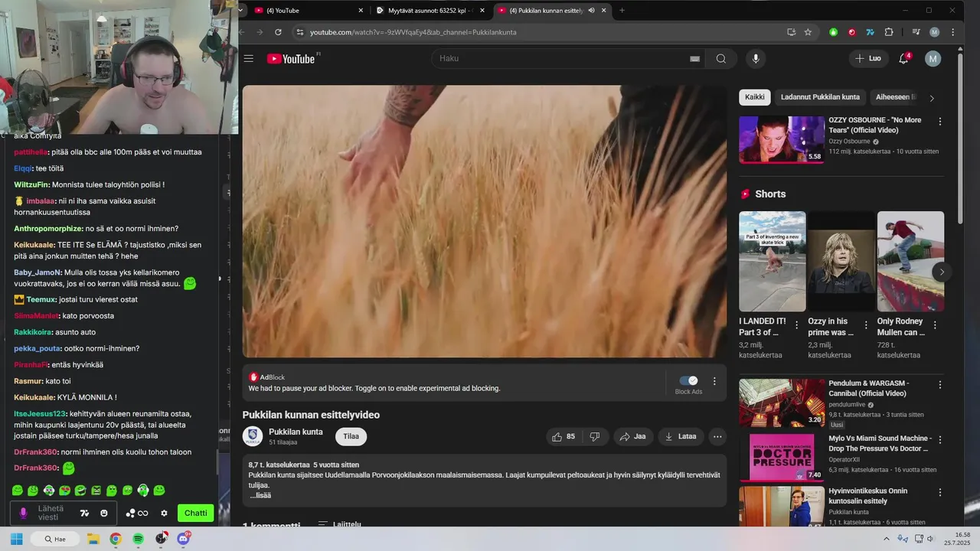The width and height of the screenshot is (980, 551).
Task: Click 7TV icon in chat input
Action: (x=85, y=513)
